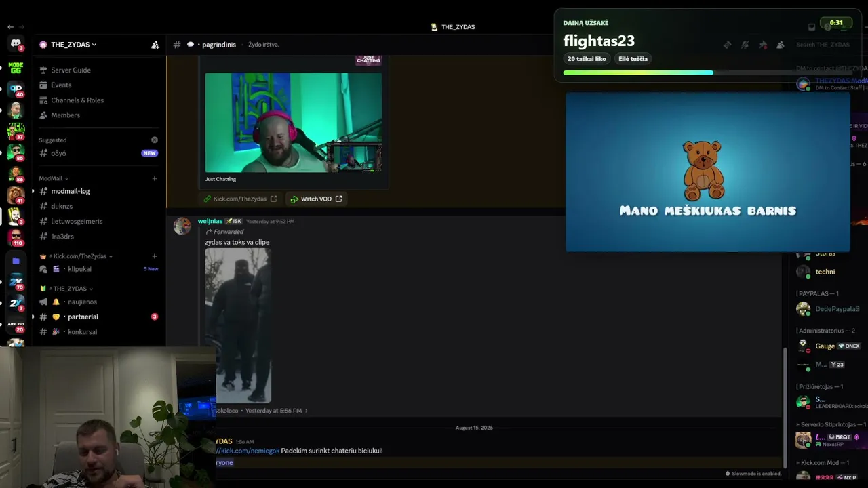Add a channel to ModMail category
This screenshot has width=868, height=488.
155,178
